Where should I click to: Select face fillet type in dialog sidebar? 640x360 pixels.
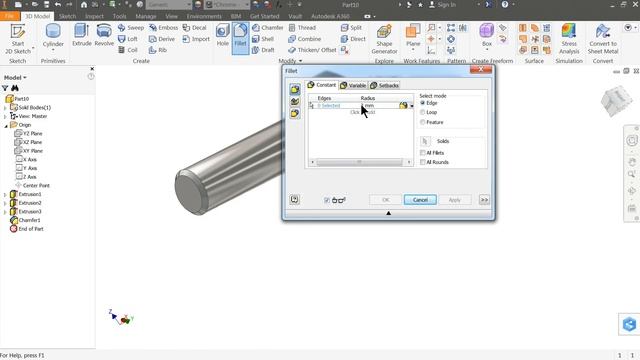295,101
